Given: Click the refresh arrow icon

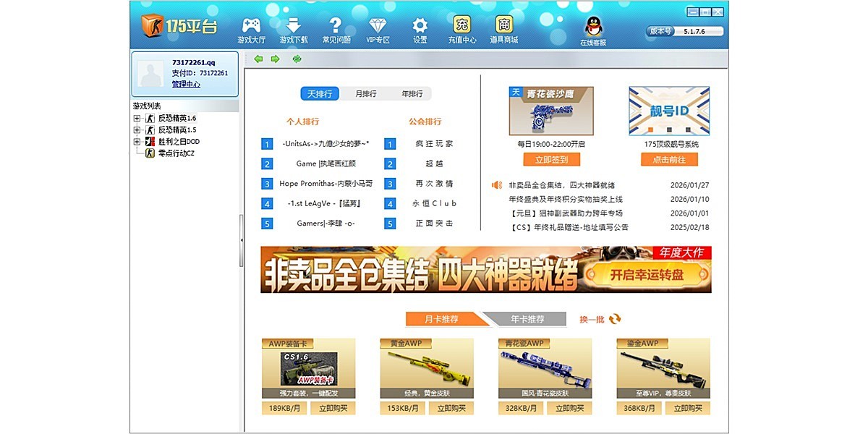Looking at the screenshot, I should [296, 59].
